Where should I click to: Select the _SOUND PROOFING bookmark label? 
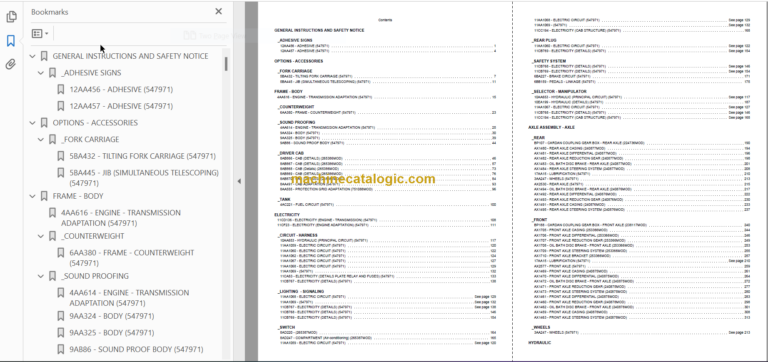(x=95, y=276)
